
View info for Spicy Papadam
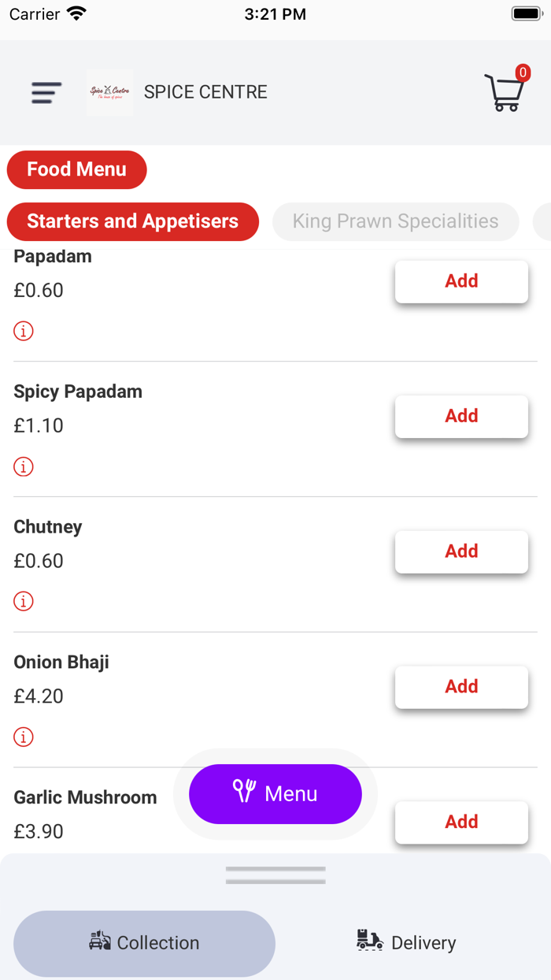point(23,466)
